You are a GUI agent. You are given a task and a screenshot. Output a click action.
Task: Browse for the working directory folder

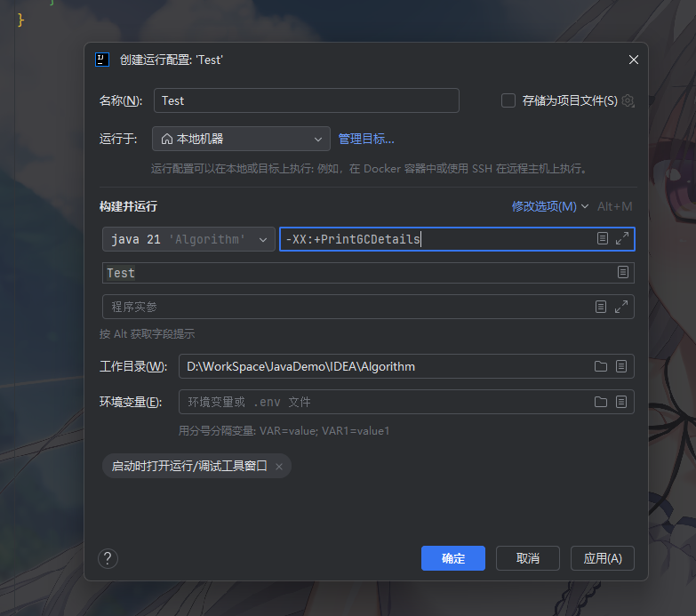[601, 366]
